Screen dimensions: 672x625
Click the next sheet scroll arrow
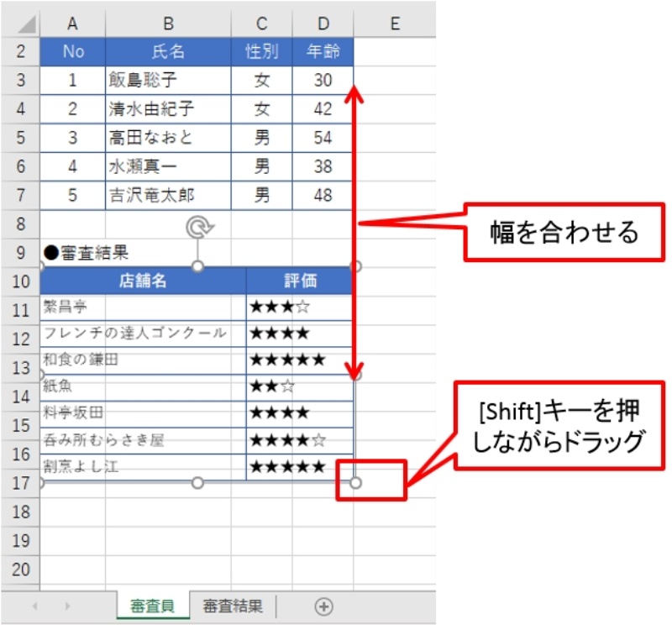(67, 606)
